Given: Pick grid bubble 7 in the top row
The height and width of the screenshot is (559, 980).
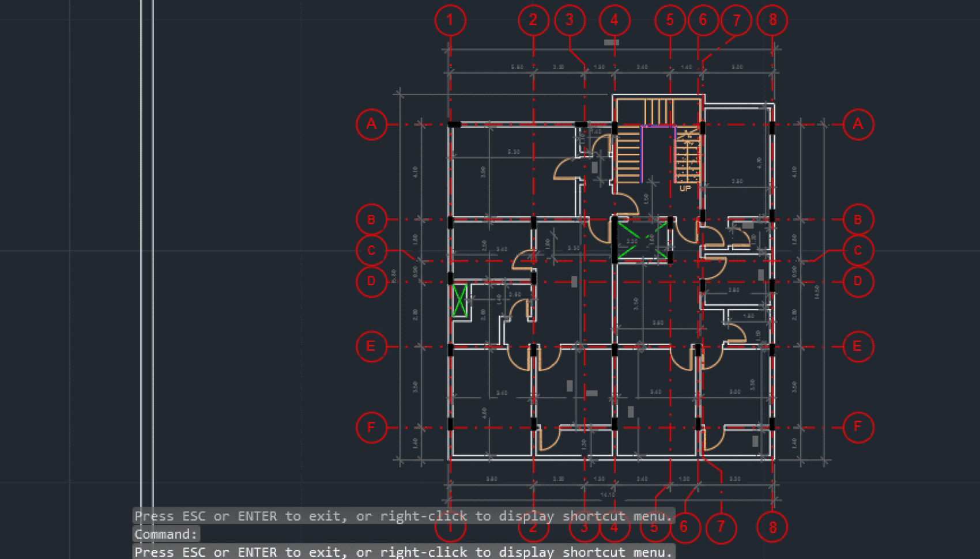Looking at the screenshot, I should 736,20.
